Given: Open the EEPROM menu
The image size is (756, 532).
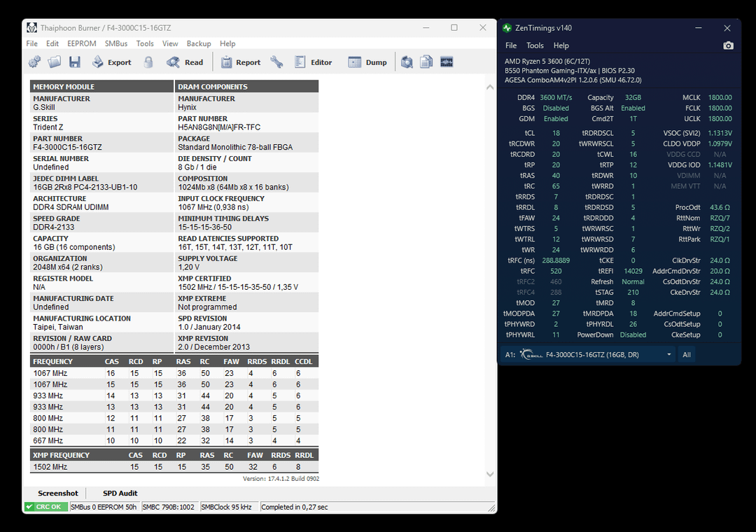Looking at the screenshot, I should [x=81, y=43].
